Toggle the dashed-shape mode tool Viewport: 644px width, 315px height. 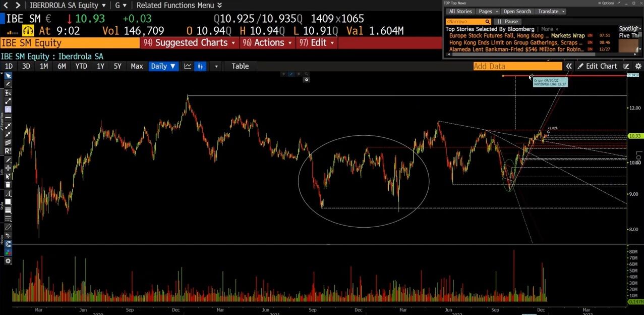8,226
